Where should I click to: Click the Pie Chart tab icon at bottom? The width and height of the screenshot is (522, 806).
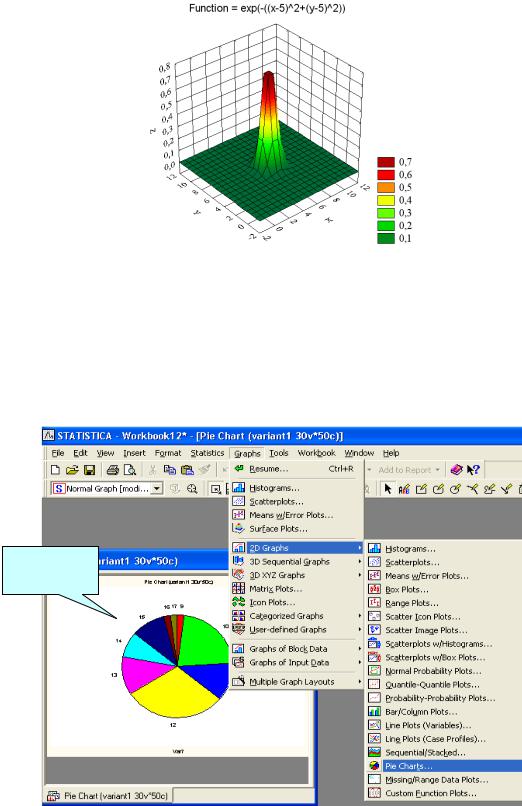tap(53, 796)
